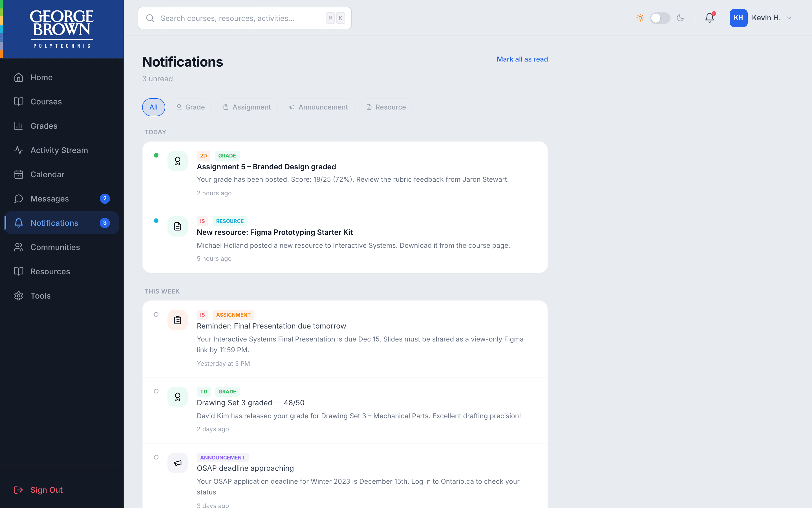Screen dimensions: 812x508
Task: Click the '3 unread' count text
Action: (157, 79)
